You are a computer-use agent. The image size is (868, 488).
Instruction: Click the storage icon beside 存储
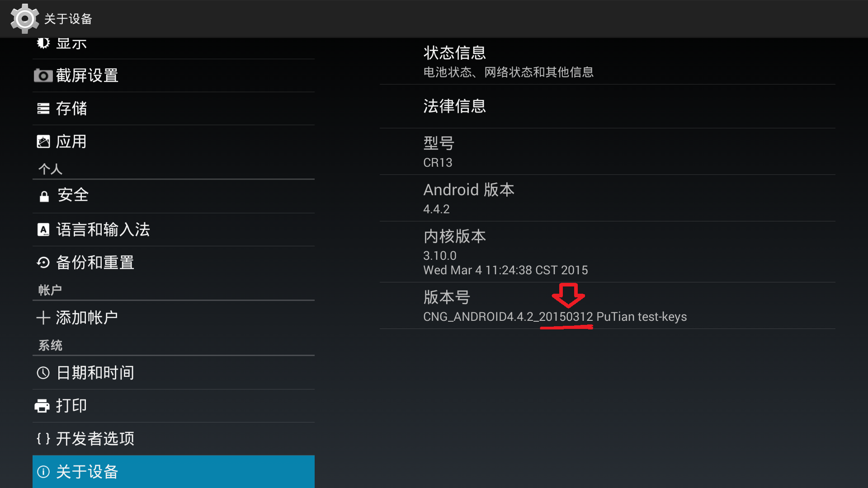click(x=43, y=108)
